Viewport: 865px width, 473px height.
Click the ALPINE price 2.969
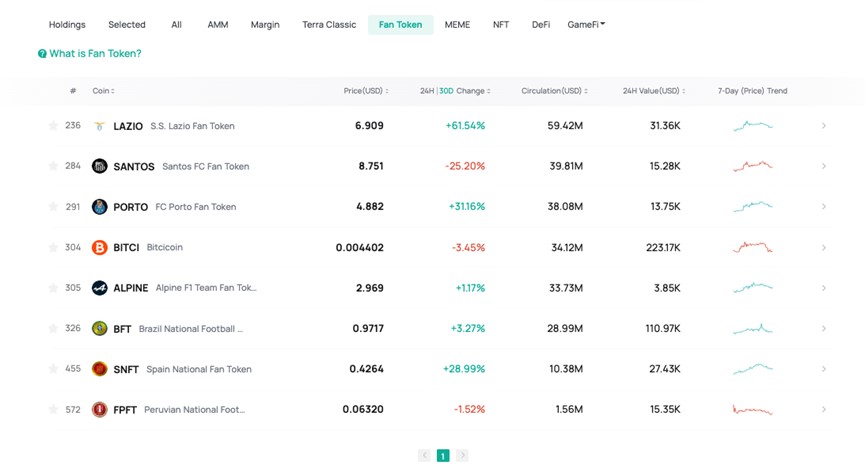(370, 288)
